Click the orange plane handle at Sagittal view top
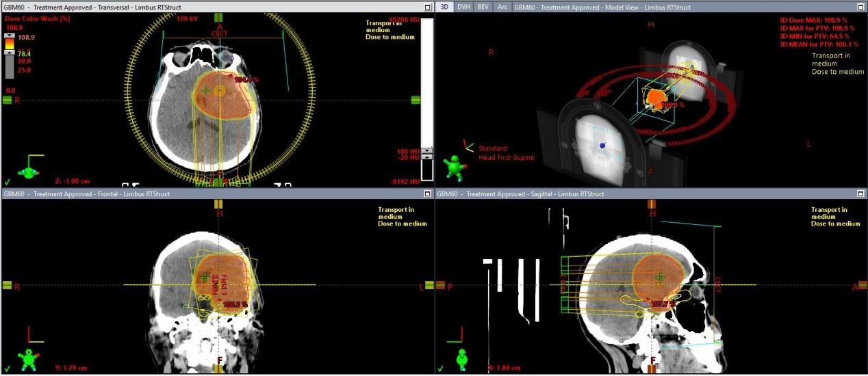The width and height of the screenshot is (868, 376). click(x=652, y=204)
